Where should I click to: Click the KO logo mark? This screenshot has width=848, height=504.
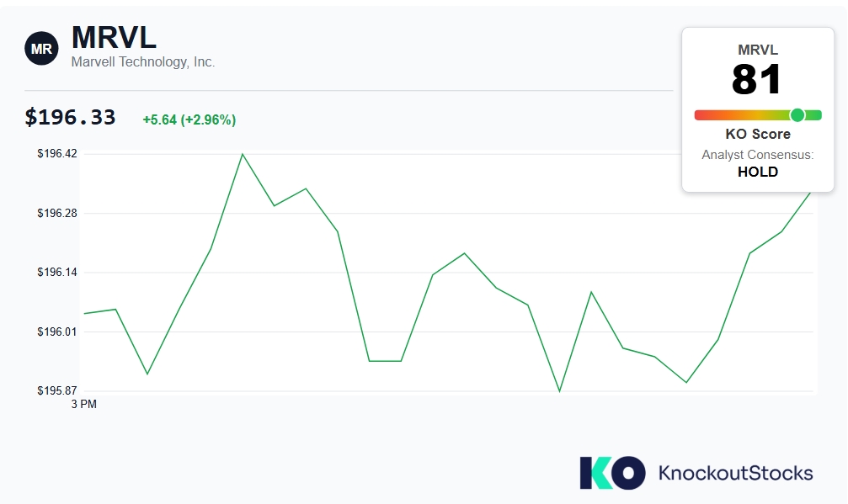612,473
